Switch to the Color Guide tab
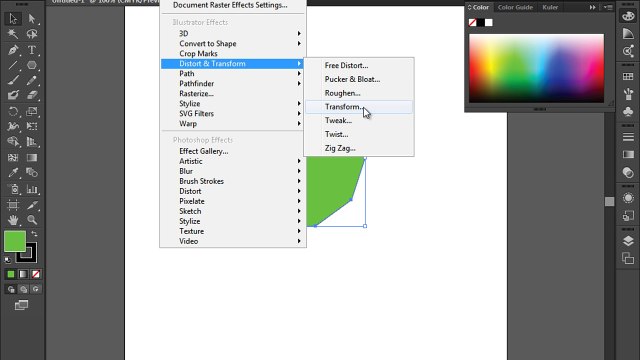 515,7
